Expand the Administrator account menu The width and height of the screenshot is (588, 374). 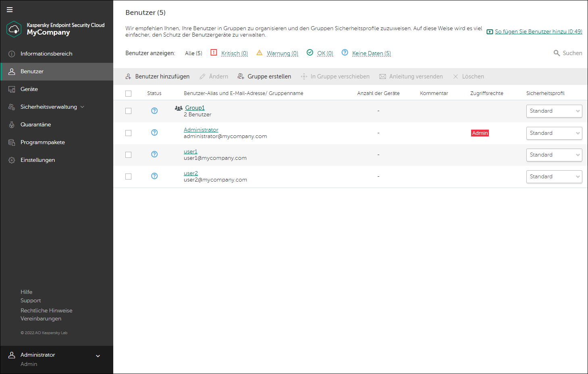[98, 356]
